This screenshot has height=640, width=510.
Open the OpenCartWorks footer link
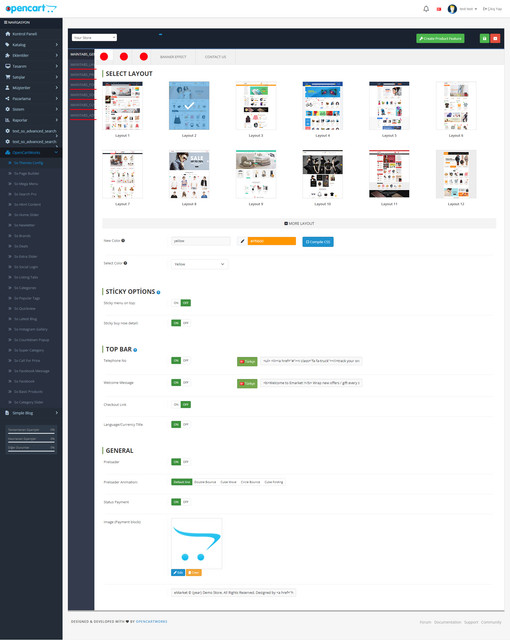click(151, 622)
